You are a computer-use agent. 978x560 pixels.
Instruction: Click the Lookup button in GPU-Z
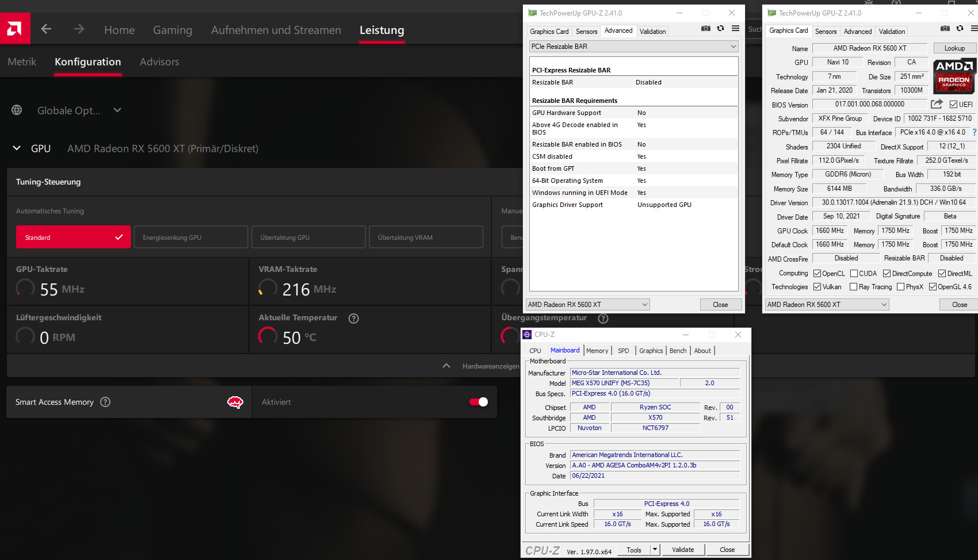tap(954, 48)
